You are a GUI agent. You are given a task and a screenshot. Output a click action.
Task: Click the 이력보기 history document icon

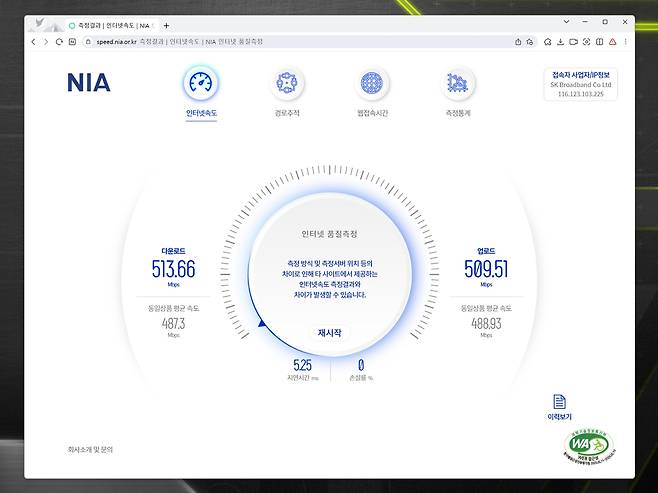[x=559, y=402]
